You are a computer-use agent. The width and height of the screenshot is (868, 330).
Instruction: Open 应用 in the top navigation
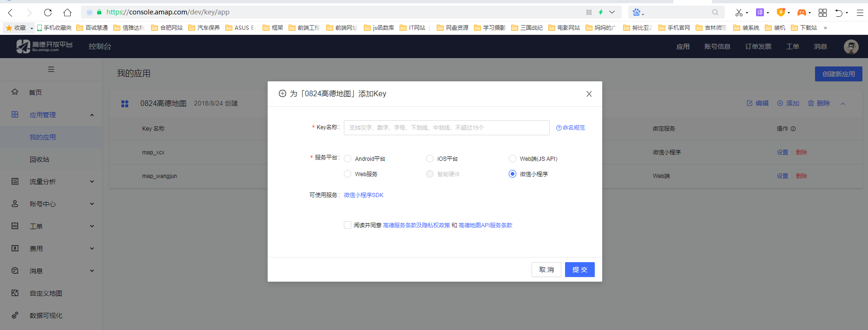click(x=683, y=46)
